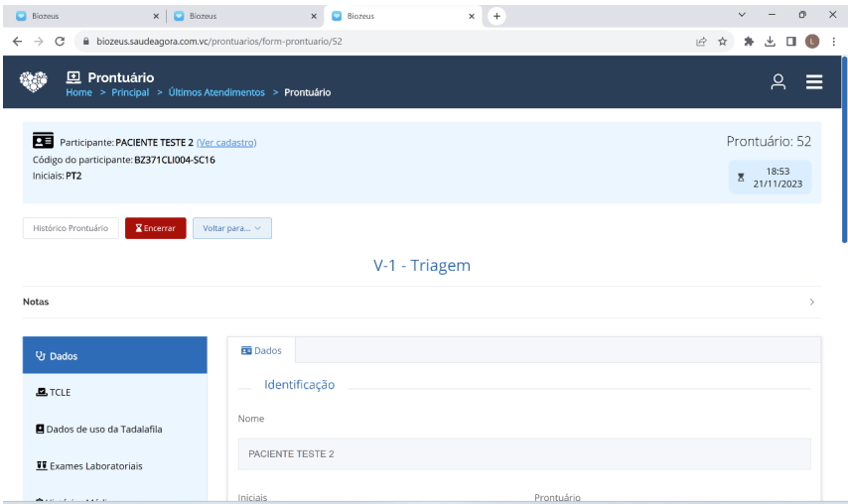Click the browser reload page icon
The image size is (848, 504).
click(x=60, y=42)
